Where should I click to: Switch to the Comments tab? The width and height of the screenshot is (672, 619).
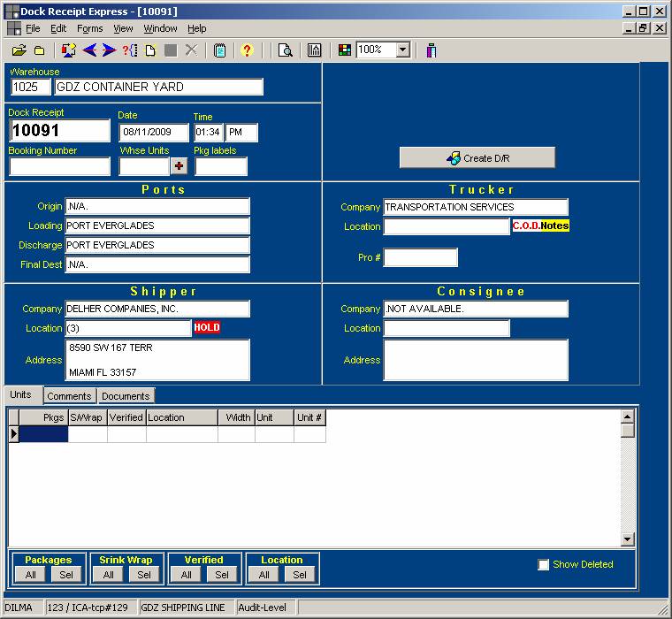coord(69,396)
